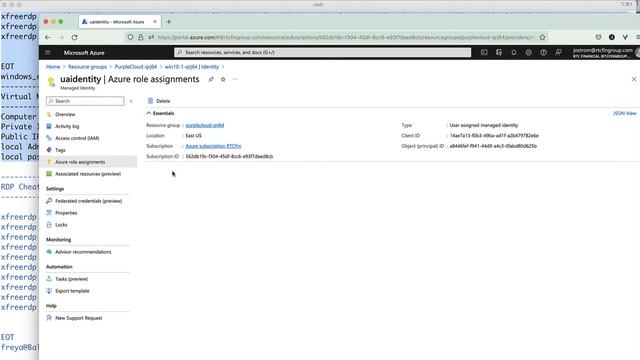Open Tasks (preview) under Automation
The height and width of the screenshot is (360, 640).
coord(71,279)
